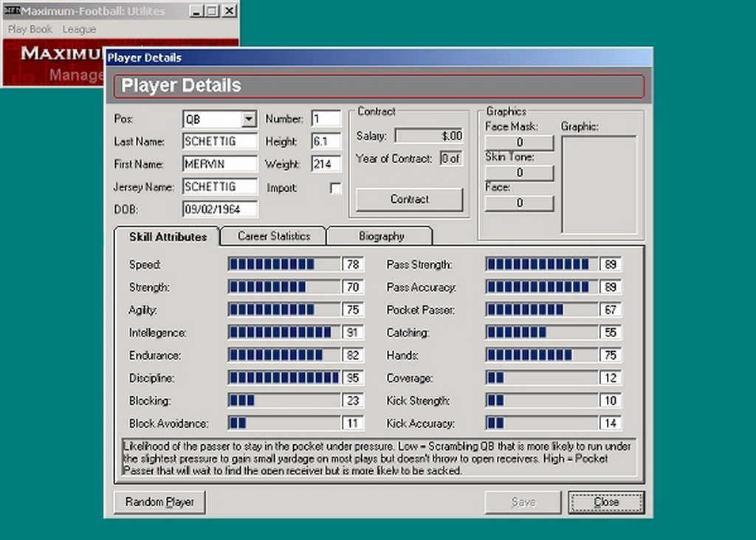Click the Last Name input field

pos(219,141)
